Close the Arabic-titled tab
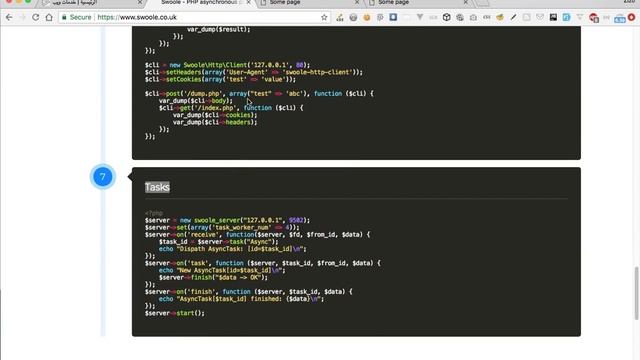The width and height of the screenshot is (640, 360). tap(140, 2)
